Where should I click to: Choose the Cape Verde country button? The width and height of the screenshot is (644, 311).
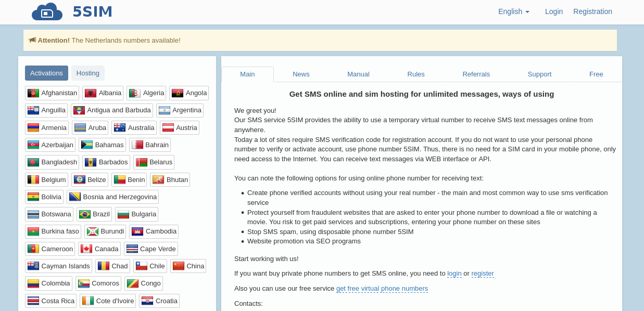pos(151,249)
